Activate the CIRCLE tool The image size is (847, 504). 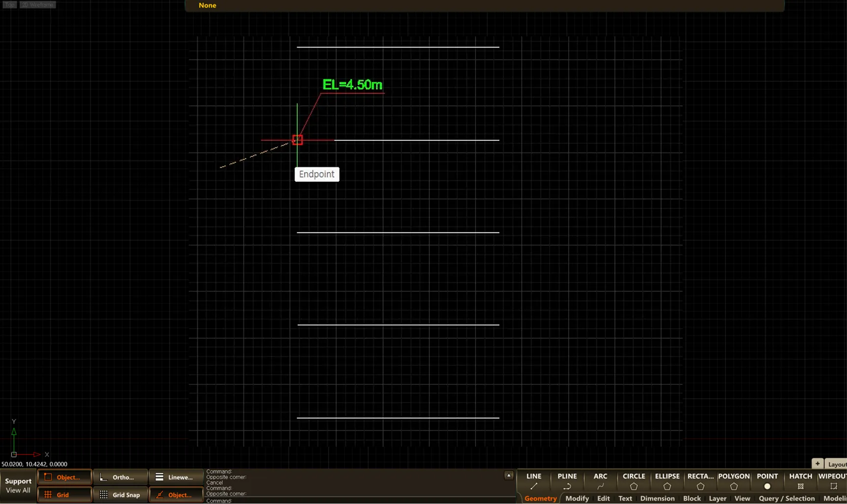pos(634,481)
